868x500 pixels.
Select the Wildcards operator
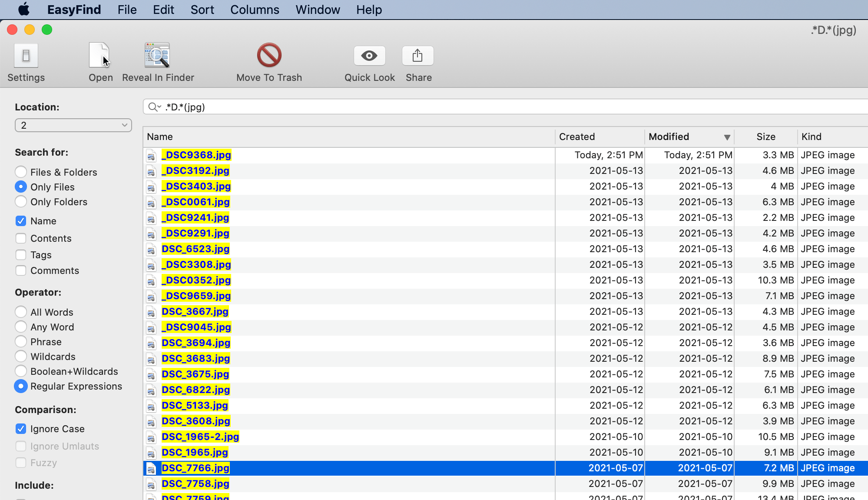[x=20, y=356]
